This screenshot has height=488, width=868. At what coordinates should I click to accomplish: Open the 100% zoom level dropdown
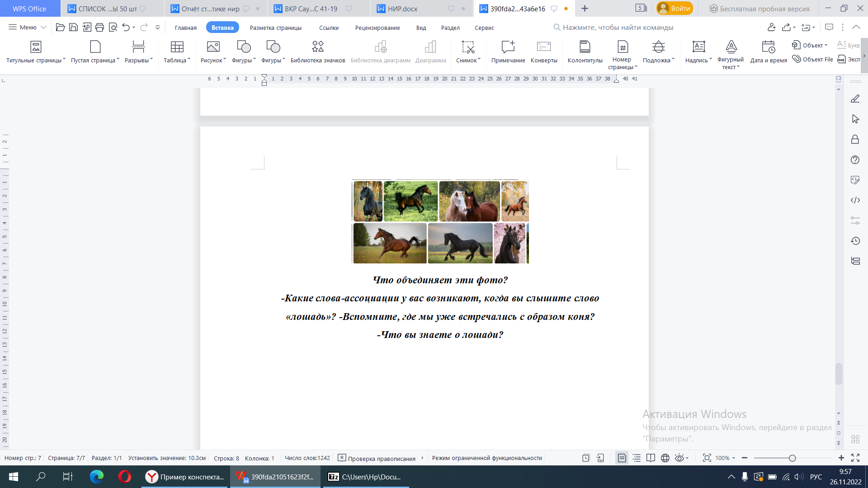[x=725, y=458]
